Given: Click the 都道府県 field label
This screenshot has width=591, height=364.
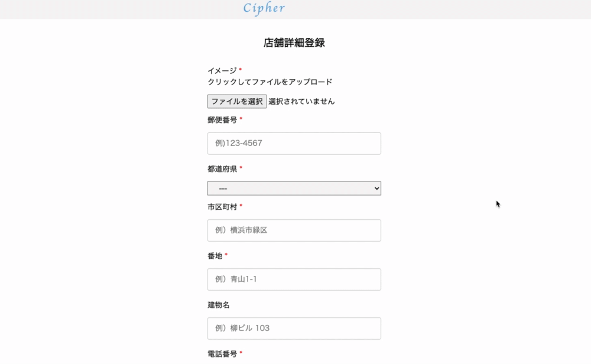Looking at the screenshot, I should [222, 168].
